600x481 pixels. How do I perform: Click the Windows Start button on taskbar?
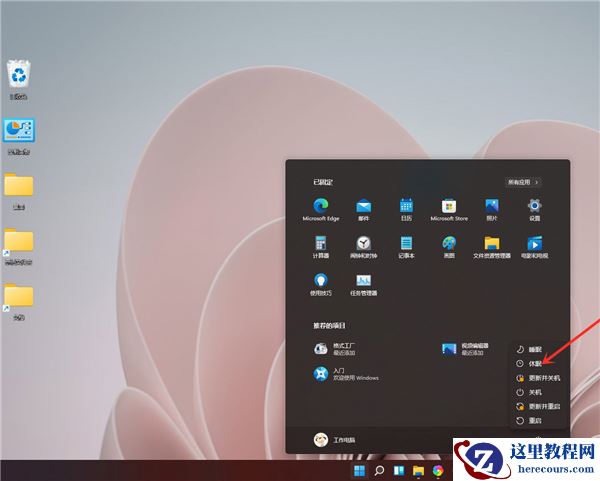coord(359,470)
